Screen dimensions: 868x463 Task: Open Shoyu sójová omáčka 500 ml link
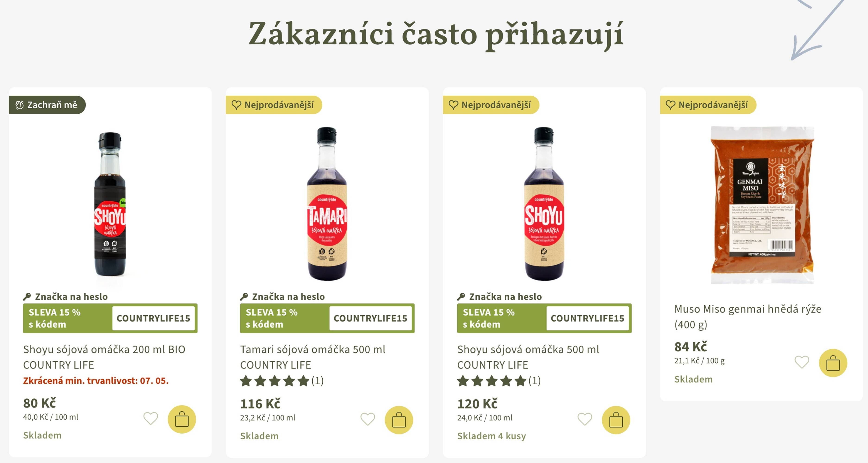[x=528, y=357]
